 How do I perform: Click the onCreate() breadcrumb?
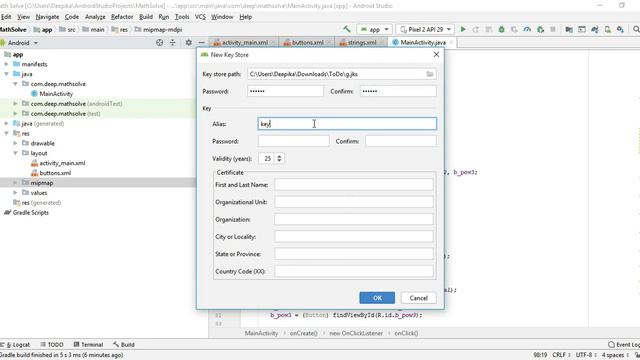[303, 333]
